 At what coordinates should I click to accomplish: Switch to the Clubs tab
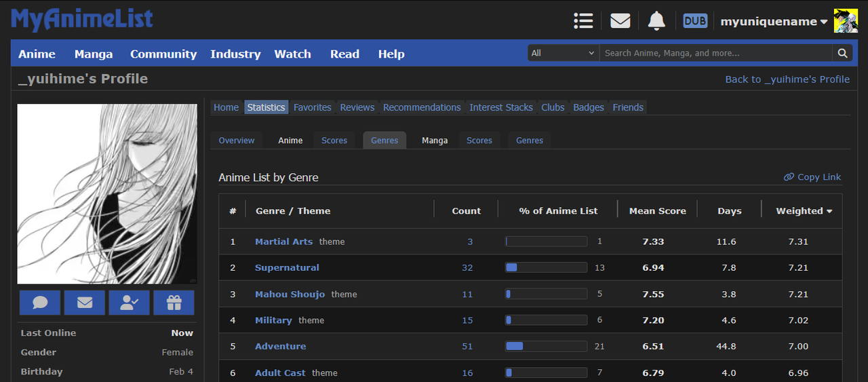coord(553,107)
